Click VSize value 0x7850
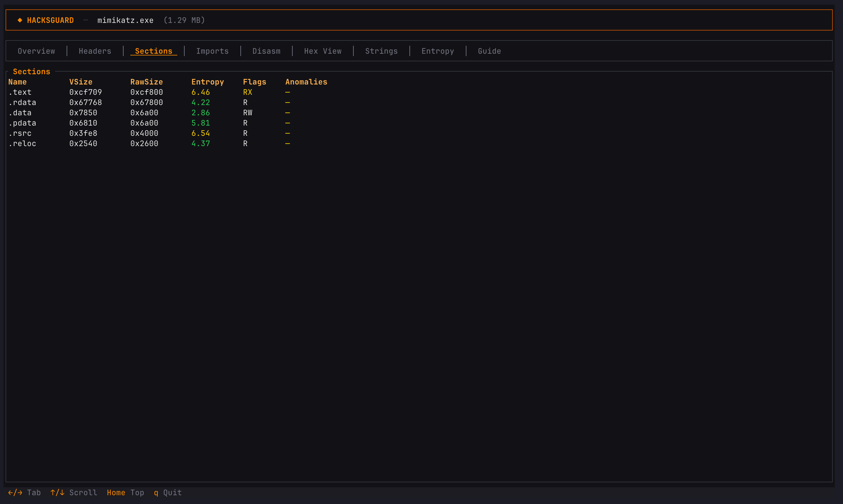This screenshot has height=504, width=843. point(83,113)
